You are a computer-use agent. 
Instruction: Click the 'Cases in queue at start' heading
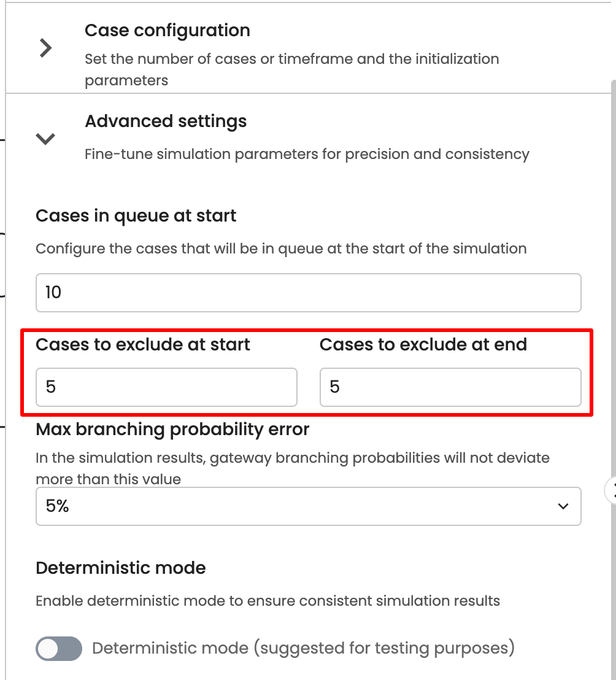click(x=136, y=216)
